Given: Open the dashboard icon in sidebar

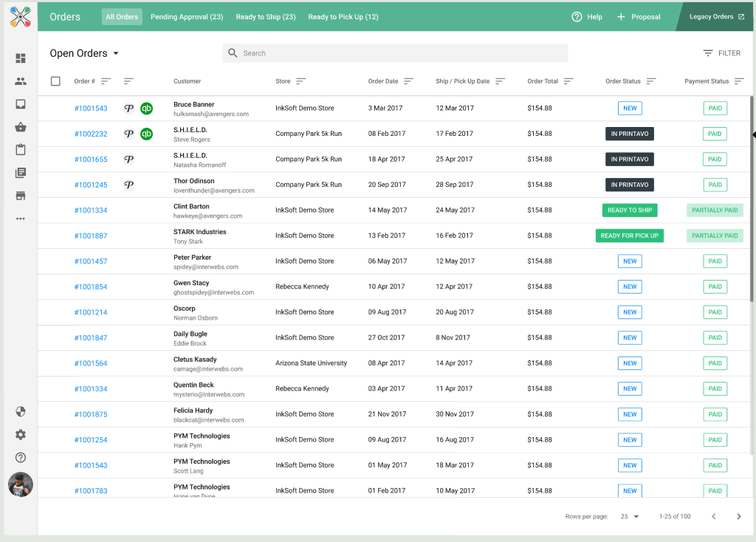Looking at the screenshot, I should coord(21,58).
